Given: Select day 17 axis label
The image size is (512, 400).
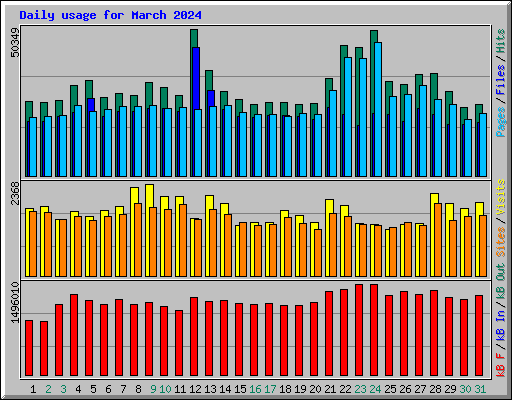Looking at the screenshot, I should [x=270, y=389].
